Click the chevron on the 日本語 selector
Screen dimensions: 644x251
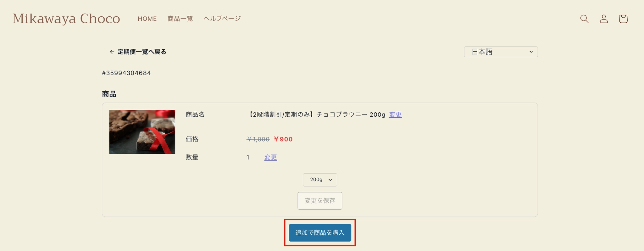tap(531, 52)
